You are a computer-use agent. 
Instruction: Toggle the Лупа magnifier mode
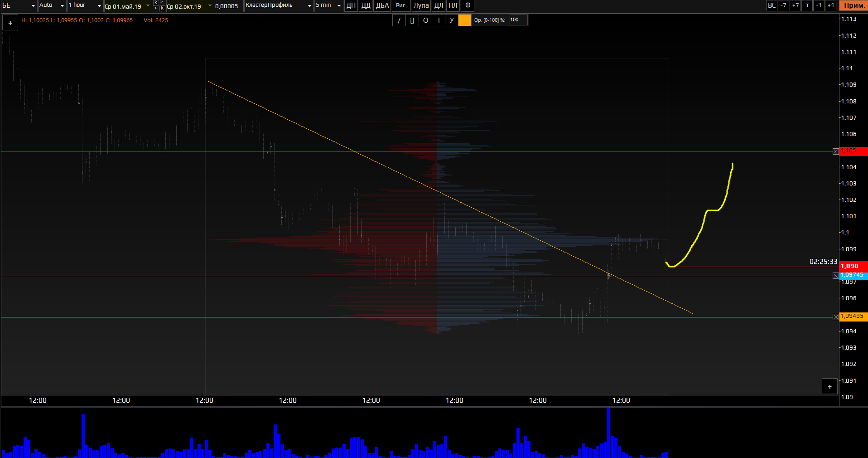(421, 5)
